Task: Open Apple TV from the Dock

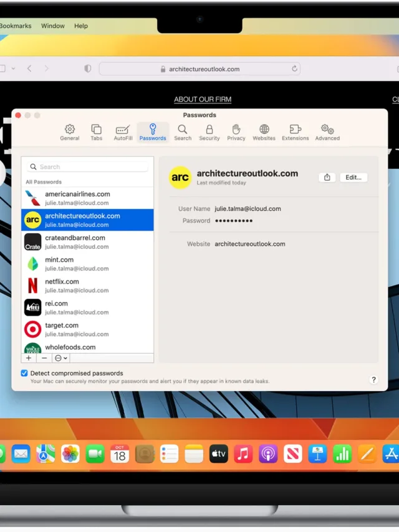Action: tap(219, 453)
